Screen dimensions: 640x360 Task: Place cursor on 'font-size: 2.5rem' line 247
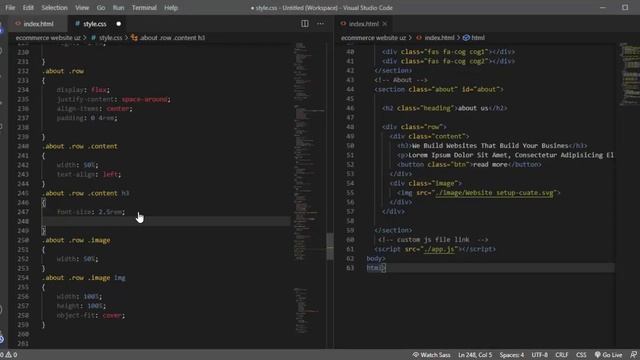click(x=91, y=212)
